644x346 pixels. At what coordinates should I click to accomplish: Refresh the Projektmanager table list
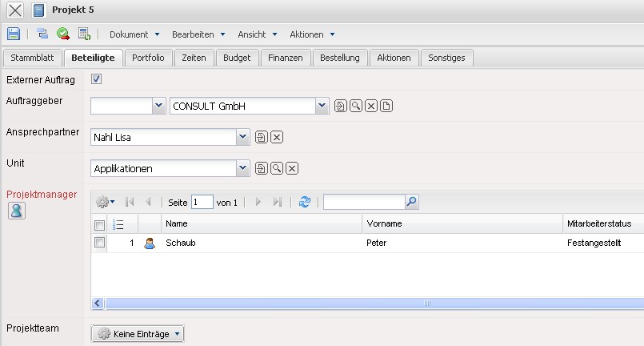[x=304, y=202]
